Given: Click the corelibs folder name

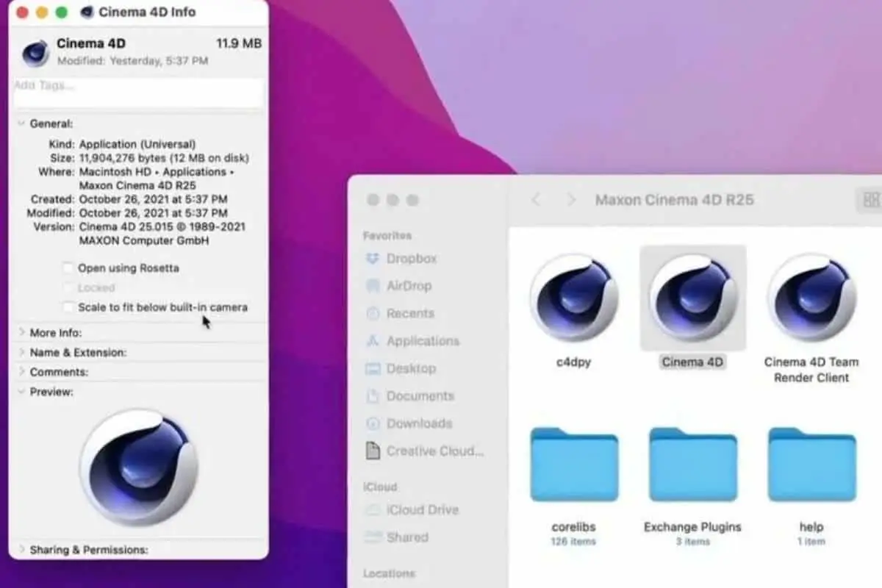Looking at the screenshot, I should click(x=573, y=527).
